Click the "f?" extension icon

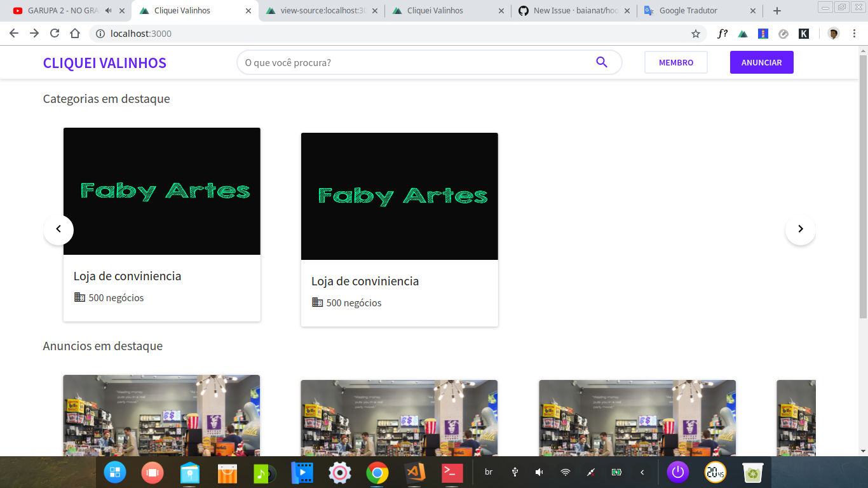point(723,34)
